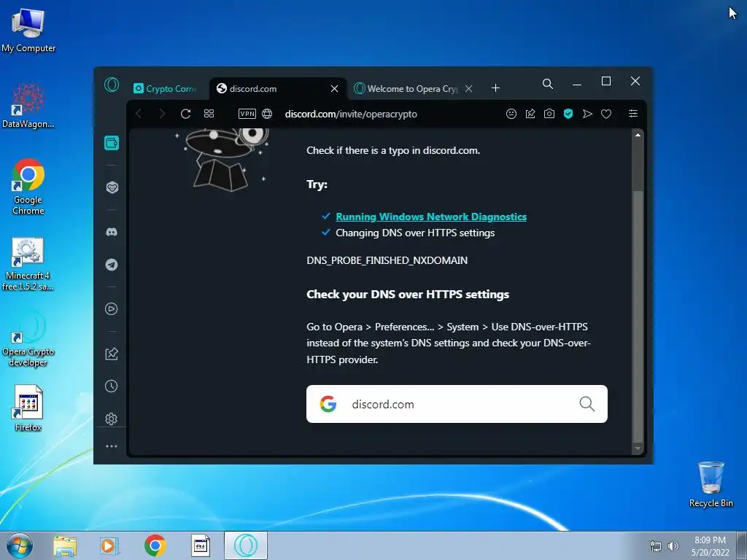Switch to the Crypto Corner tab

[166, 88]
